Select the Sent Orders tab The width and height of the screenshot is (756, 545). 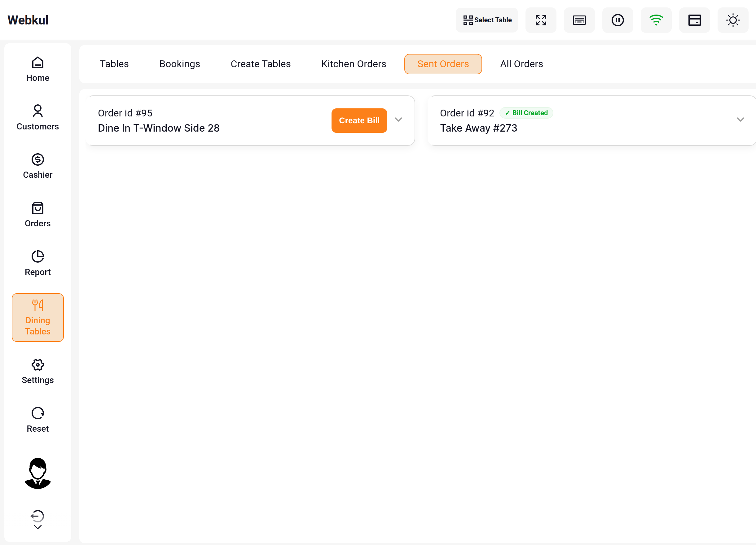pos(443,64)
